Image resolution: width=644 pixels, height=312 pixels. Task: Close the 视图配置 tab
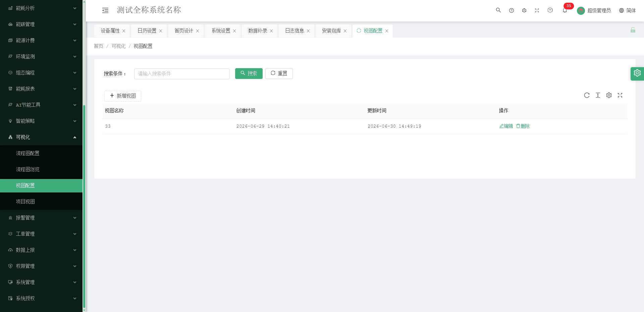click(387, 31)
